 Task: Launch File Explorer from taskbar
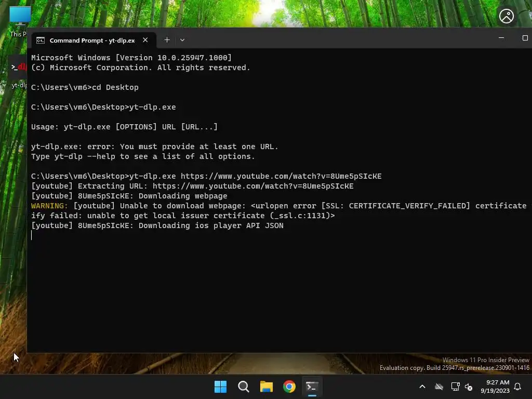[267, 387]
